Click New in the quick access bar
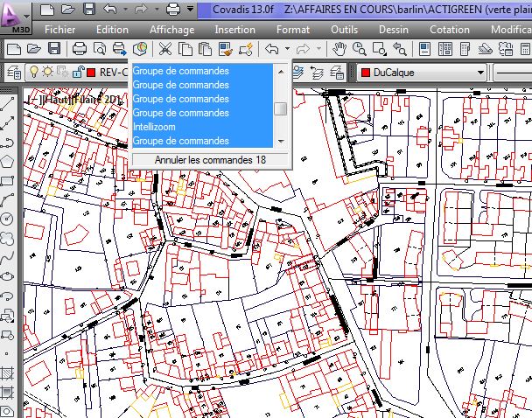Viewport: 532px width, 418px height. tap(47, 9)
